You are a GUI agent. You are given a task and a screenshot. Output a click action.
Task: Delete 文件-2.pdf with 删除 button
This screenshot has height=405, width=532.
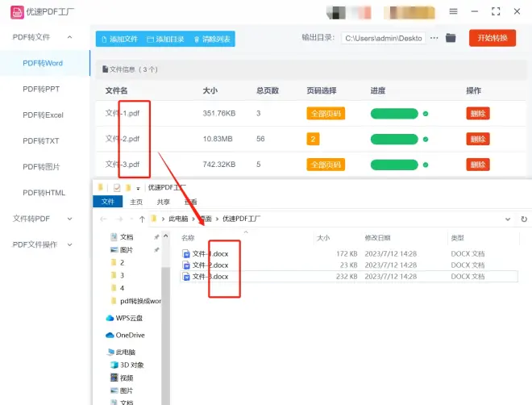(478, 139)
